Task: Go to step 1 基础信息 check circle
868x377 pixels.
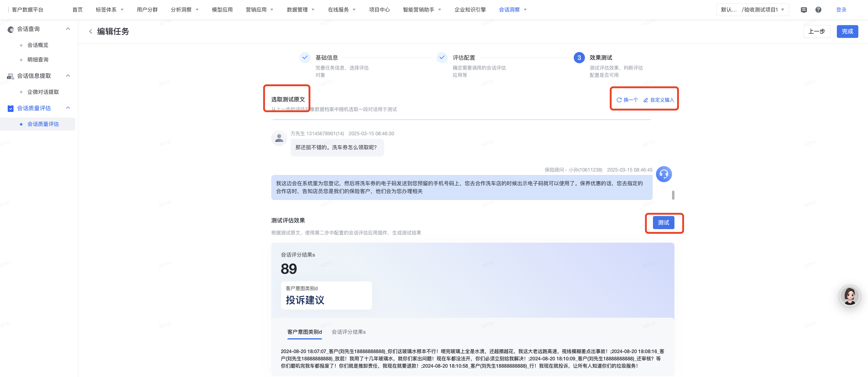Action: point(305,57)
